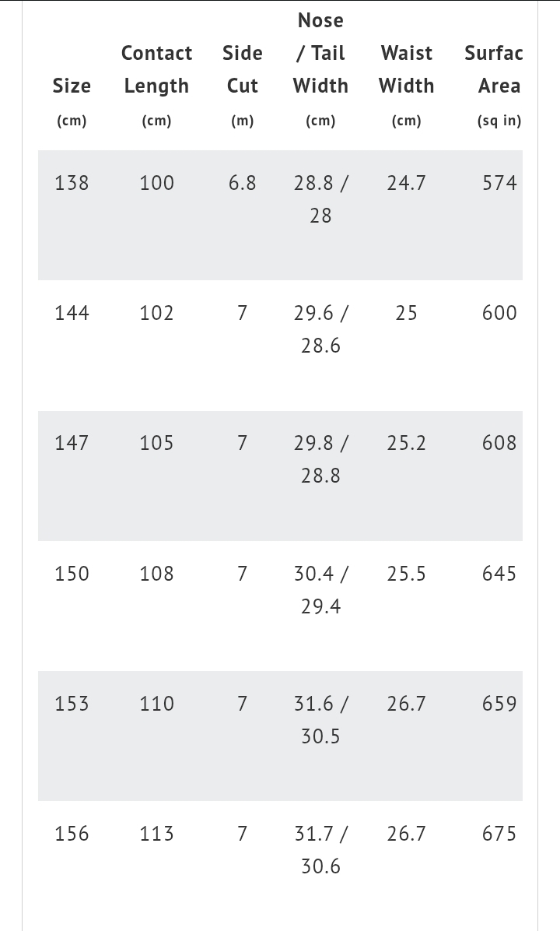Screen dimensions: 560x931
Task: Click the 24.7 waist width value
Action: [x=406, y=183]
